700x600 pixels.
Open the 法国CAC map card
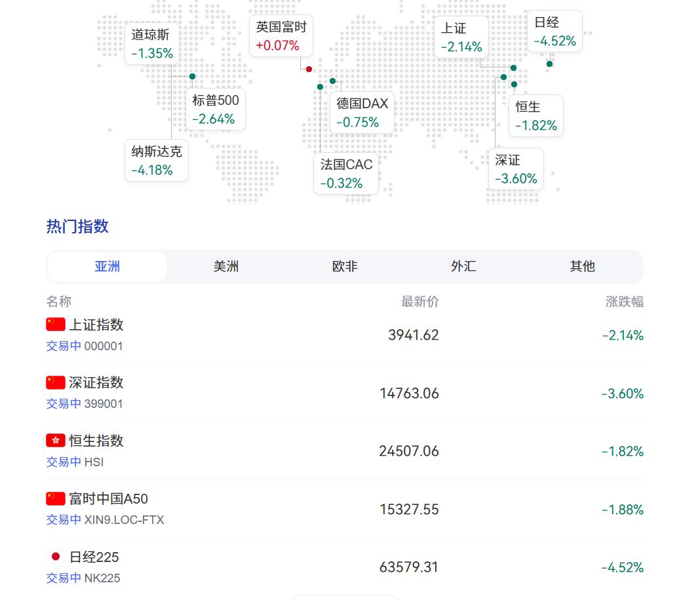(346, 174)
